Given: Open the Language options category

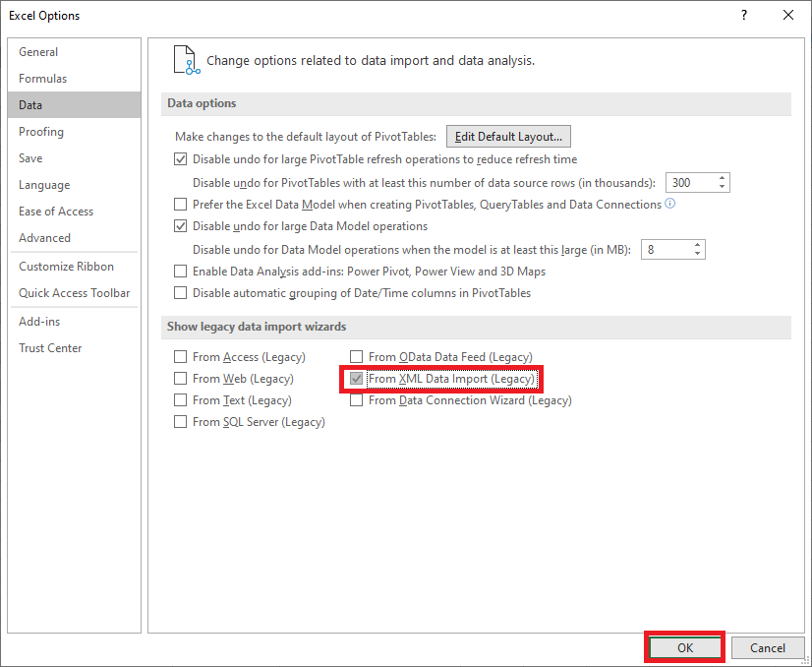Looking at the screenshot, I should (x=74, y=185).
